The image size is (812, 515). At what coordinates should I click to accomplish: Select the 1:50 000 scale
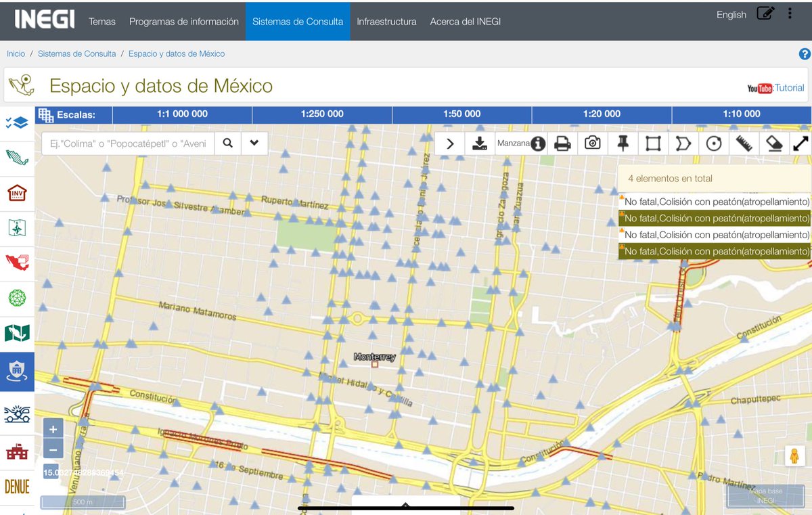[x=462, y=114]
